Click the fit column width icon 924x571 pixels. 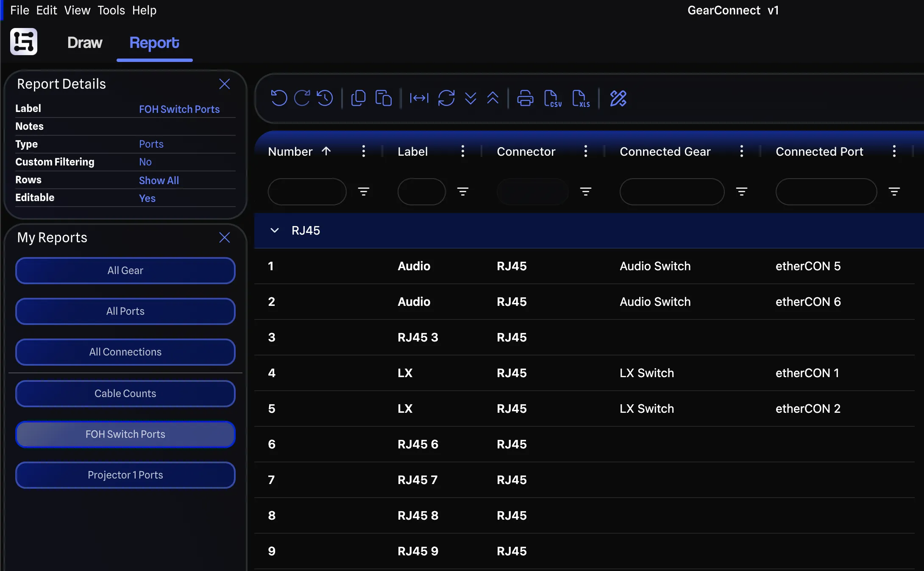coord(419,98)
